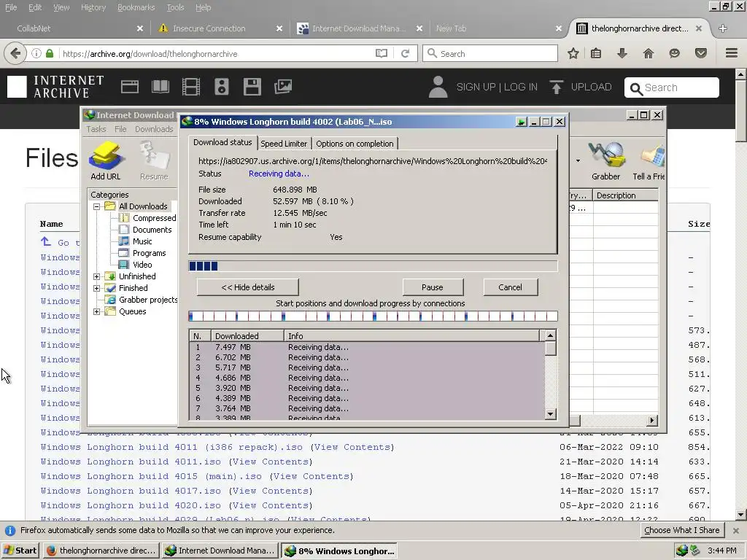747x560 pixels.
Task: Click the SIGN UP | LOG IN link
Action: (497, 87)
